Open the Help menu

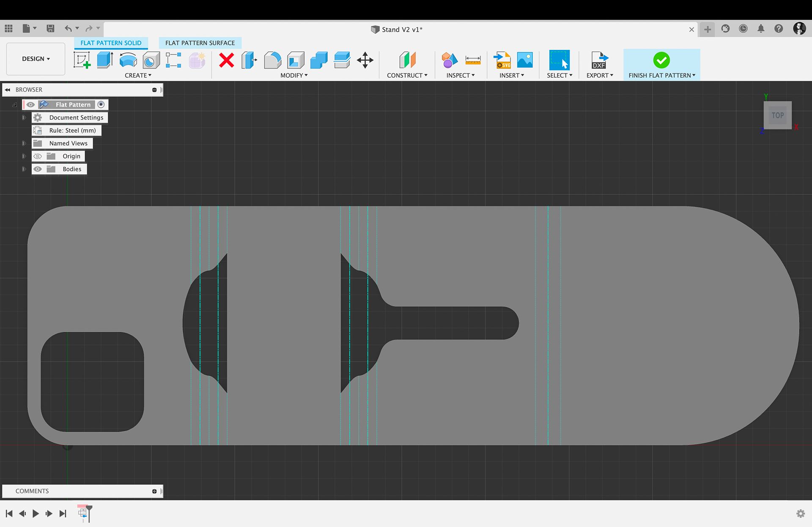[x=779, y=29]
